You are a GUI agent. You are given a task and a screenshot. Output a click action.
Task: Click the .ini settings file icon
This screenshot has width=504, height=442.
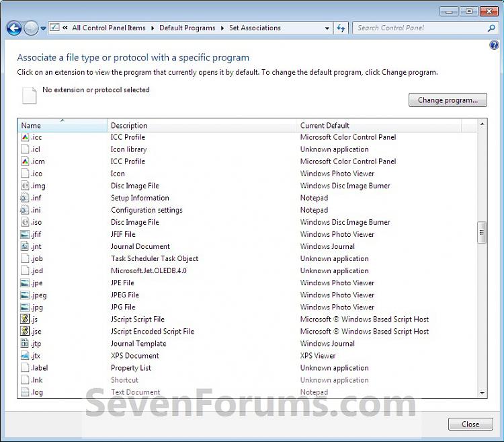(x=25, y=210)
